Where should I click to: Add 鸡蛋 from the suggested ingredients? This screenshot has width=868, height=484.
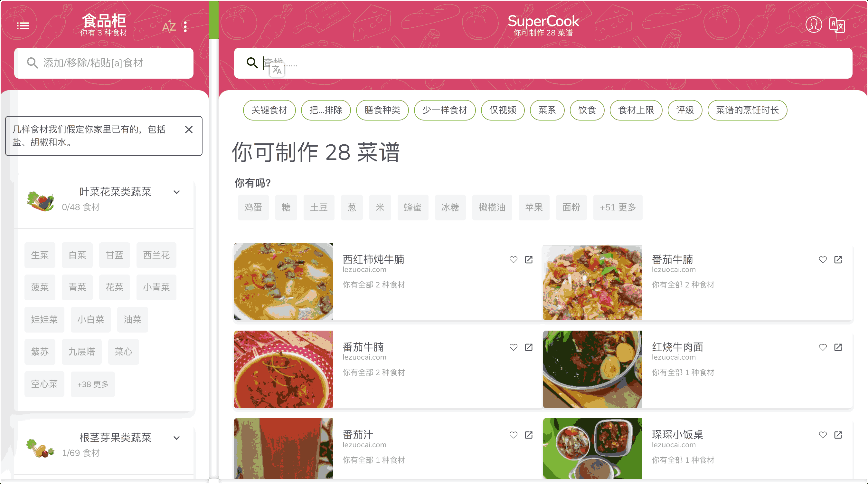[253, 208]
